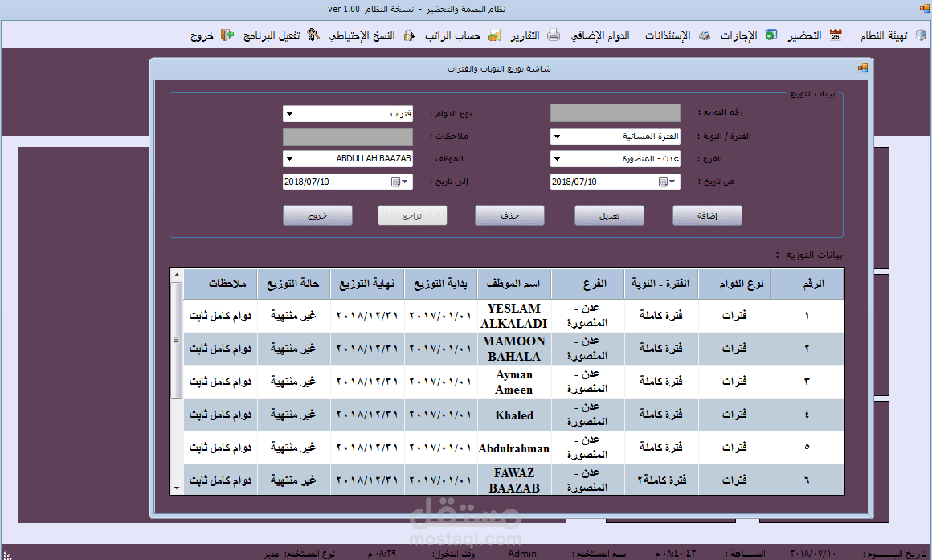
Task: Click نهاية التوزيع column header
Action: point(366,284)
